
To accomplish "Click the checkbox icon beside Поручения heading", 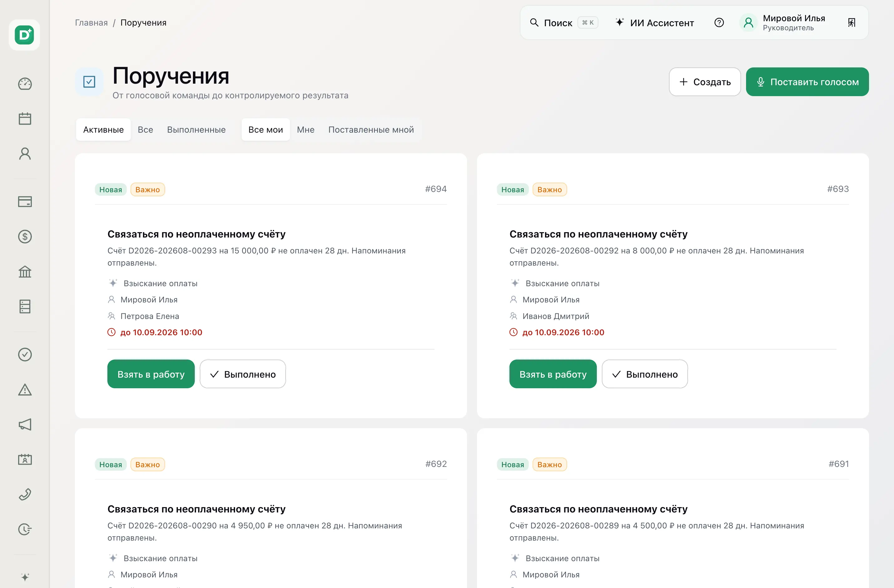I will (89, 81).
